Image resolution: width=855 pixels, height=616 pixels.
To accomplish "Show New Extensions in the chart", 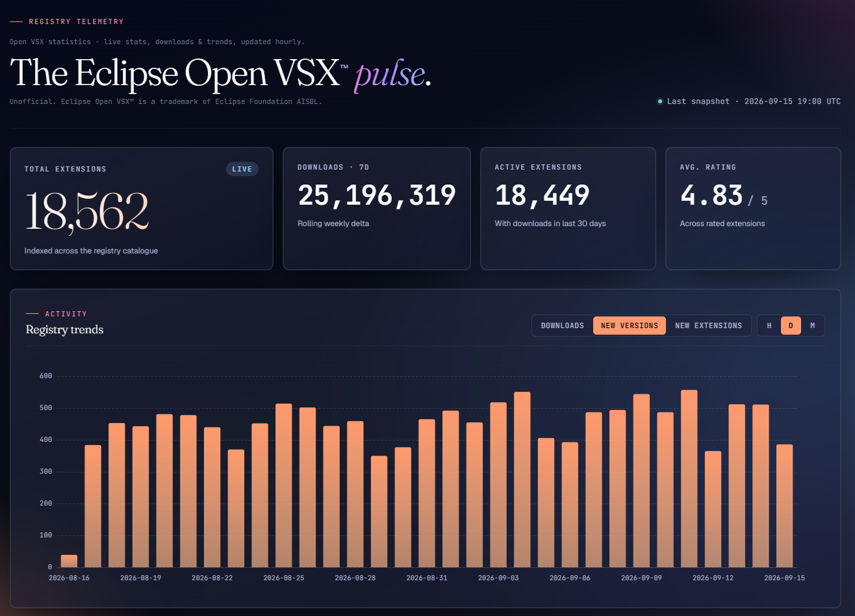I will [708, 326].
